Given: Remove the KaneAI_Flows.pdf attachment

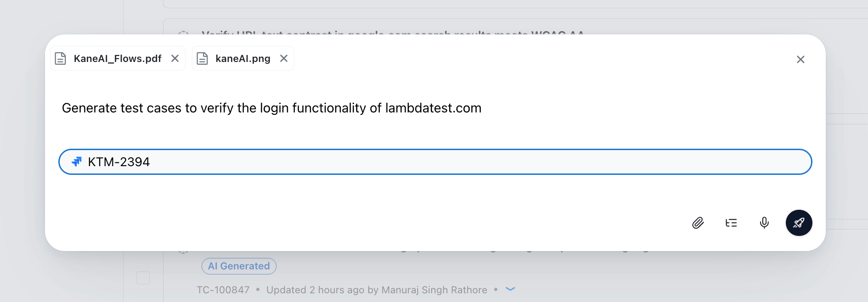Looking at the screenshot, I should click(175, 58).
